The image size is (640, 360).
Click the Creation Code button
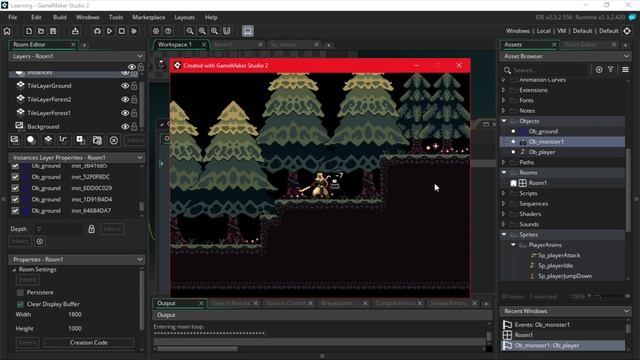pos(89,342)
